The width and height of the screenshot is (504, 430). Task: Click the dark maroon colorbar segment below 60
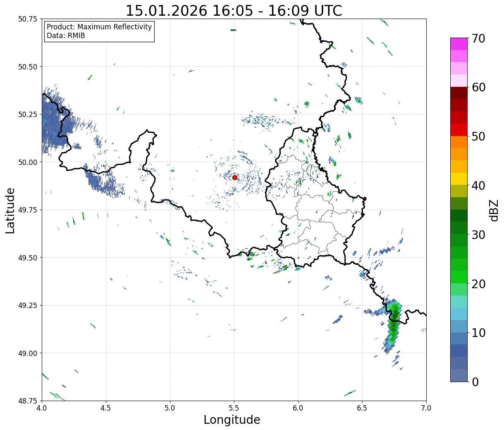(459, 93)
